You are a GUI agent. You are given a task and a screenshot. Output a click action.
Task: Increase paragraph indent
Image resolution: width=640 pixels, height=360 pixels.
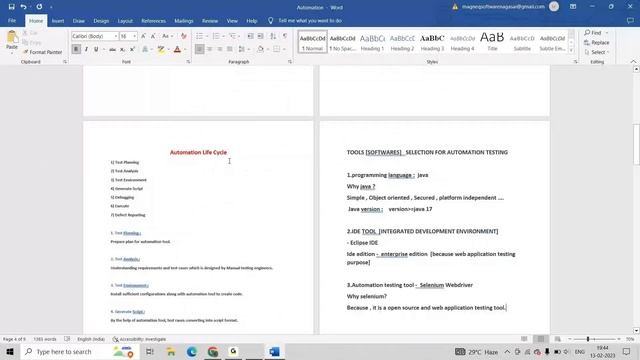pyautogui.click(x=260, y=36)
